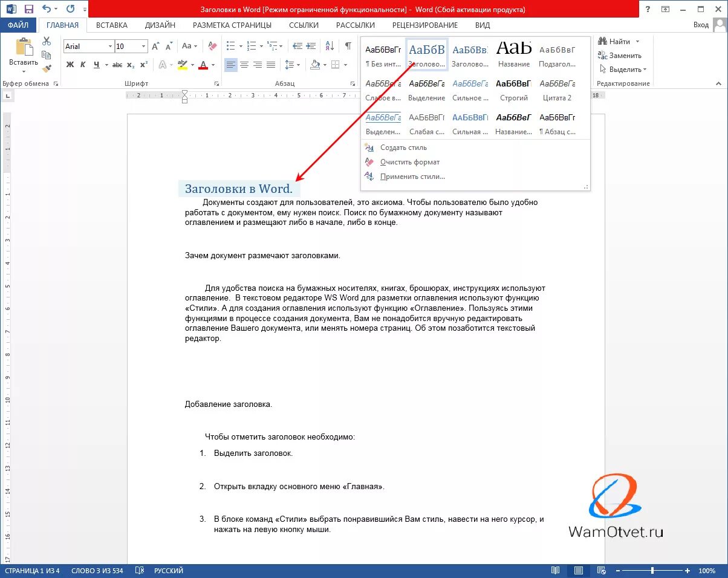Toggle justify text alignment
The image size is (728, 578).
(x=271, y=65)
